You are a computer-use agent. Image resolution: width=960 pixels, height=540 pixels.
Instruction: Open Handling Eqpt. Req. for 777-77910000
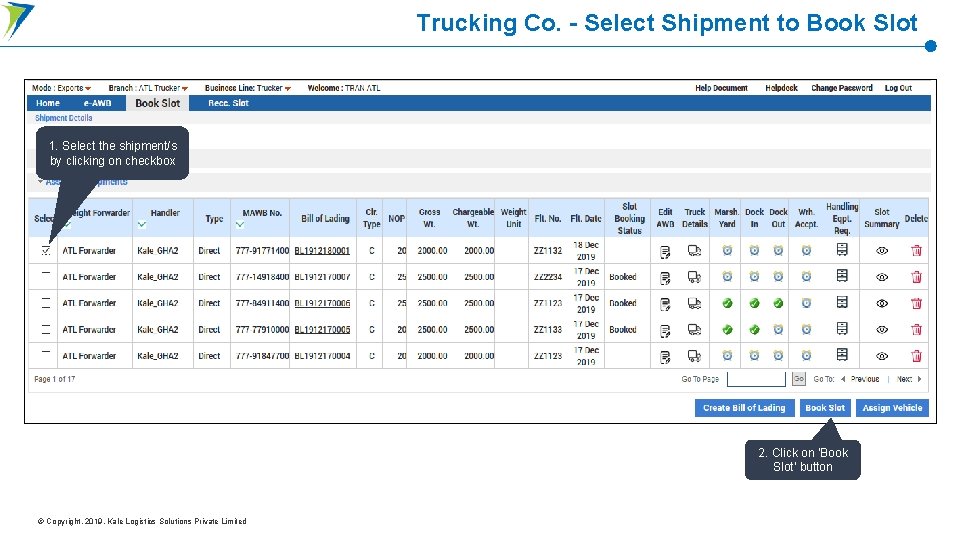pos(842,329)
